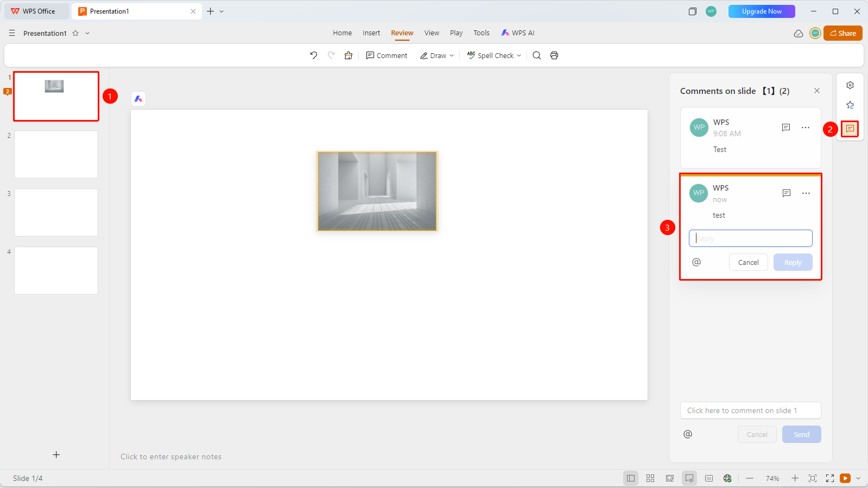Screen dimensions: 868x488
Task: Toggle the comments sidebar panel icon
Action: [x=850, y=129]
